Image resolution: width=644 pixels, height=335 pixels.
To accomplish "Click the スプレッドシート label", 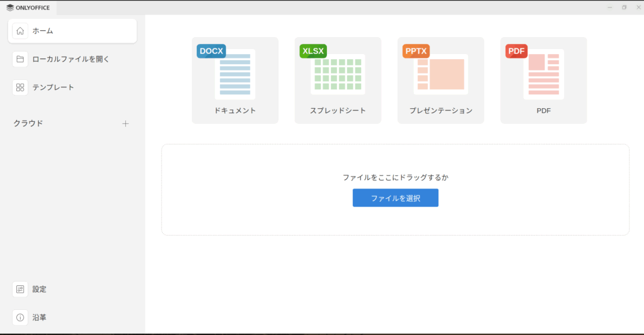I will point(338,111).
